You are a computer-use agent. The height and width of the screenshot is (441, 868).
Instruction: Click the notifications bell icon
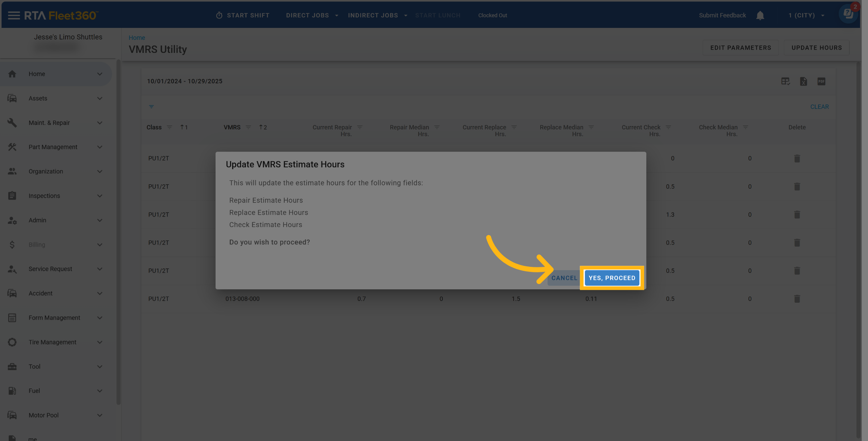point(760,15)
